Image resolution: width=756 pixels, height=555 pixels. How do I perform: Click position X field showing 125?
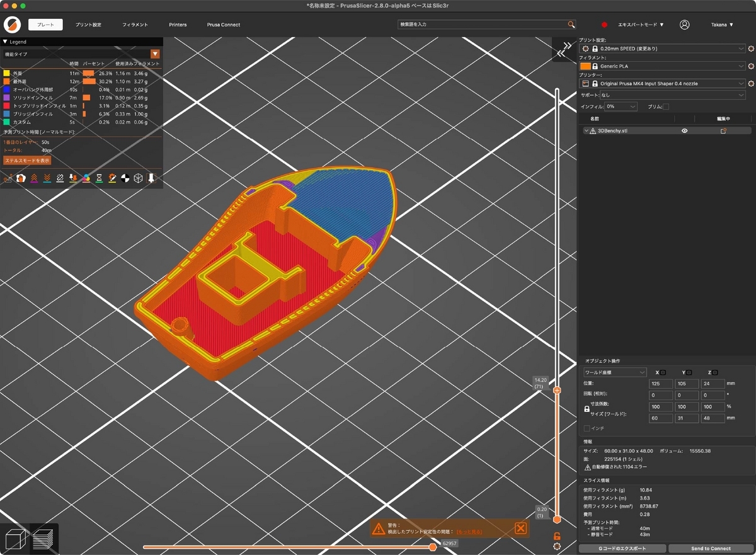(x=661, y=383)
